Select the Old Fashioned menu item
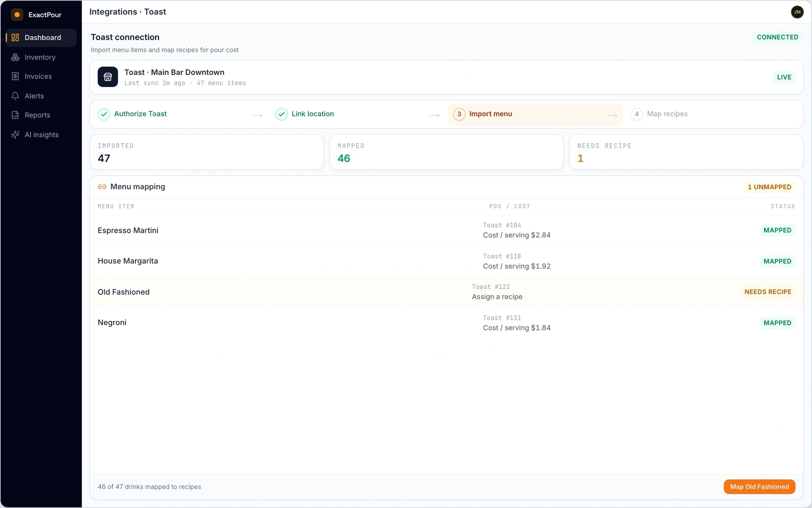812x508 pixels. 124,292
